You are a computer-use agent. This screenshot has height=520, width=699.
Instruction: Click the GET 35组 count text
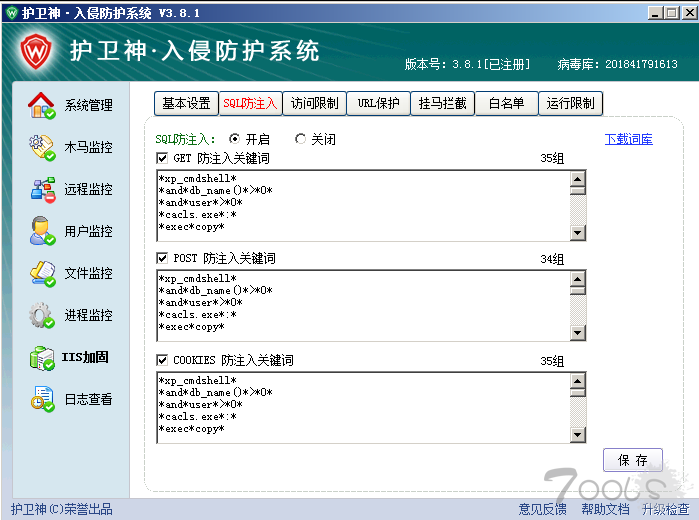(x=552, y=158)
